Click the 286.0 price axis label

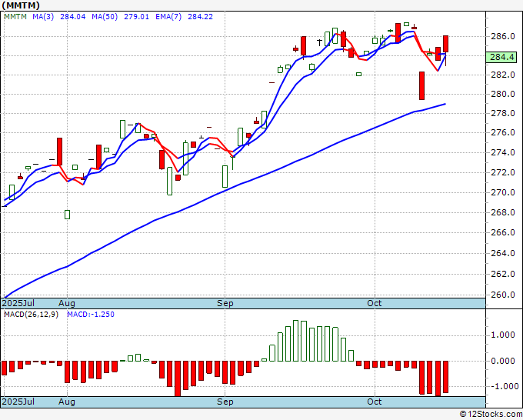click(503, 36)
